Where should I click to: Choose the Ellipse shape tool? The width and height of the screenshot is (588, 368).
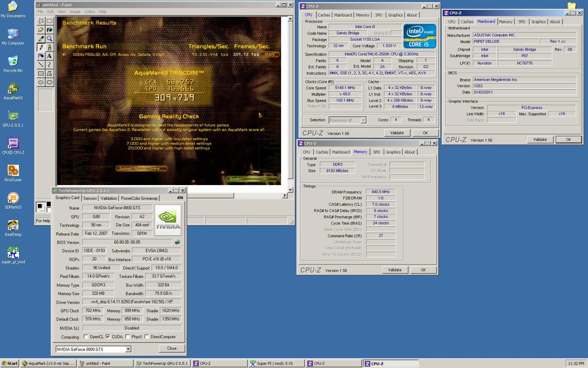(x=41, y=82)
